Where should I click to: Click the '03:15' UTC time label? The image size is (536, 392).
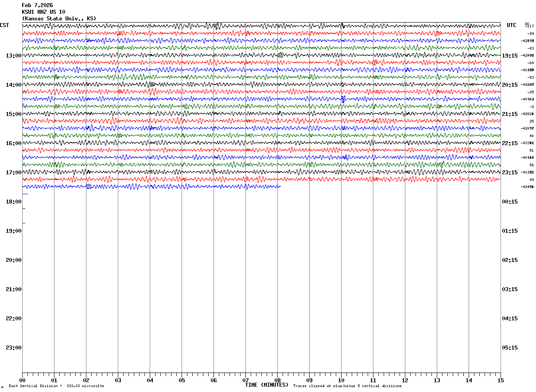click(x=510, y=289)
